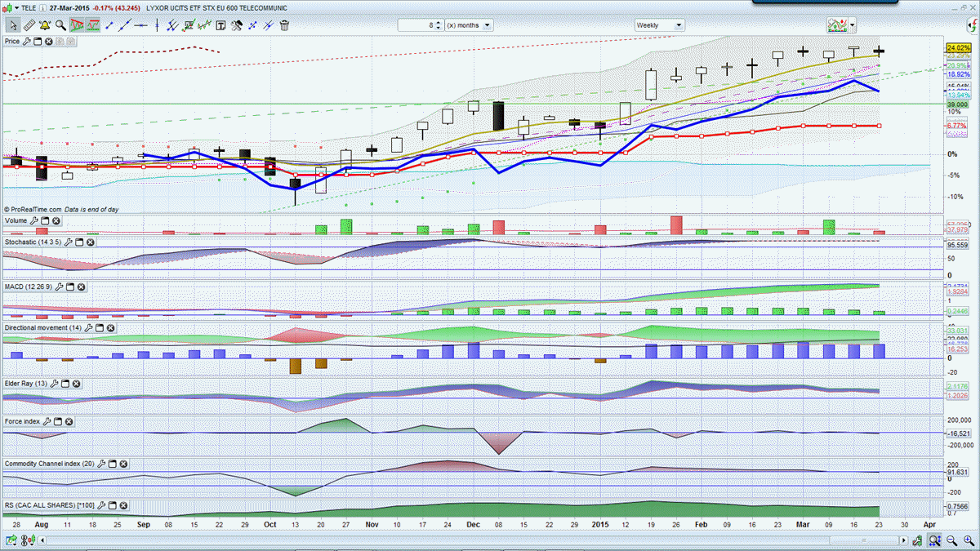
Task: Toggle the fit-to-window zoom button at bottom
Action: click(933, 540)
